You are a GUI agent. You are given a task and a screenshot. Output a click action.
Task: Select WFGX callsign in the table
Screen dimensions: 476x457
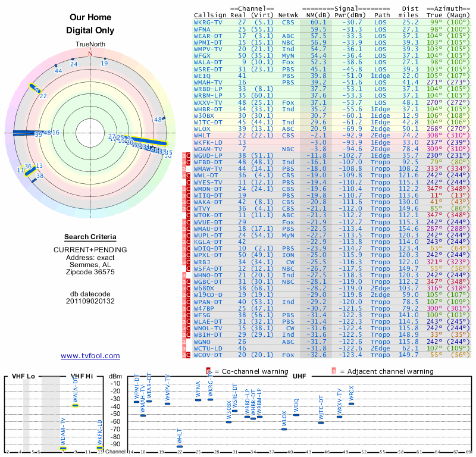[202, 56]
